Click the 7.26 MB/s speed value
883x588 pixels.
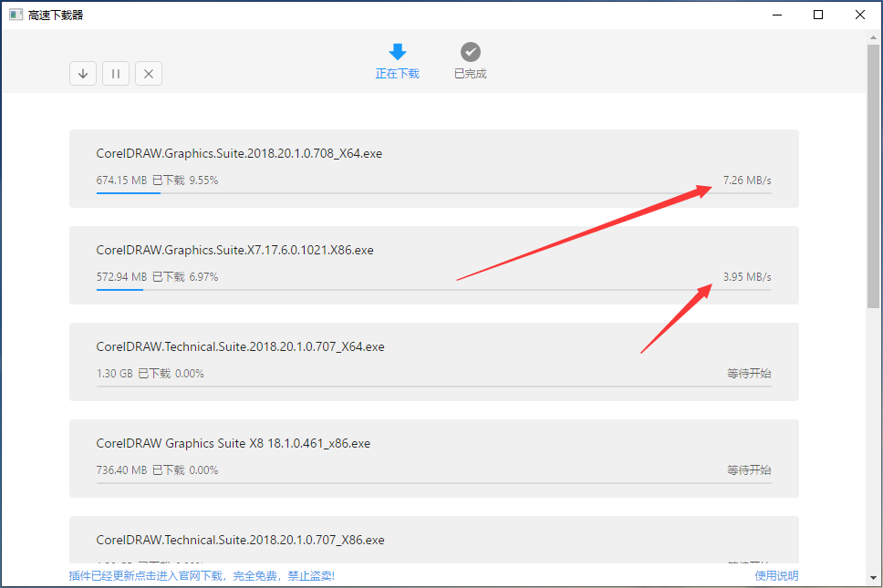pos(747,181)
